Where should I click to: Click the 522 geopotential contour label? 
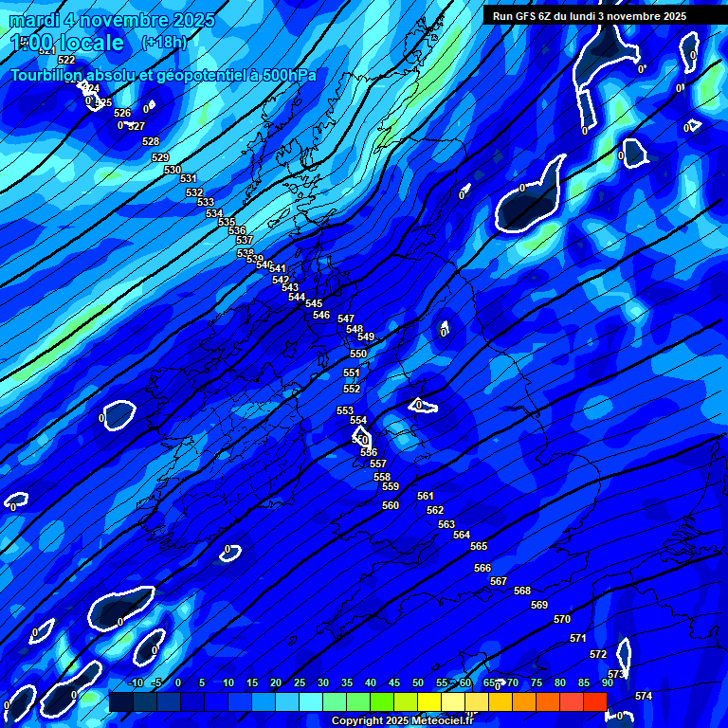coord(66,60)
